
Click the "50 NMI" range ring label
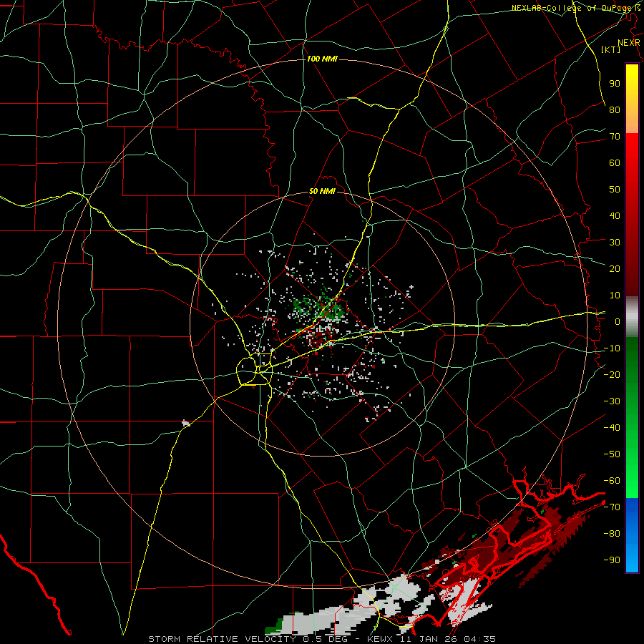(322, 191)
